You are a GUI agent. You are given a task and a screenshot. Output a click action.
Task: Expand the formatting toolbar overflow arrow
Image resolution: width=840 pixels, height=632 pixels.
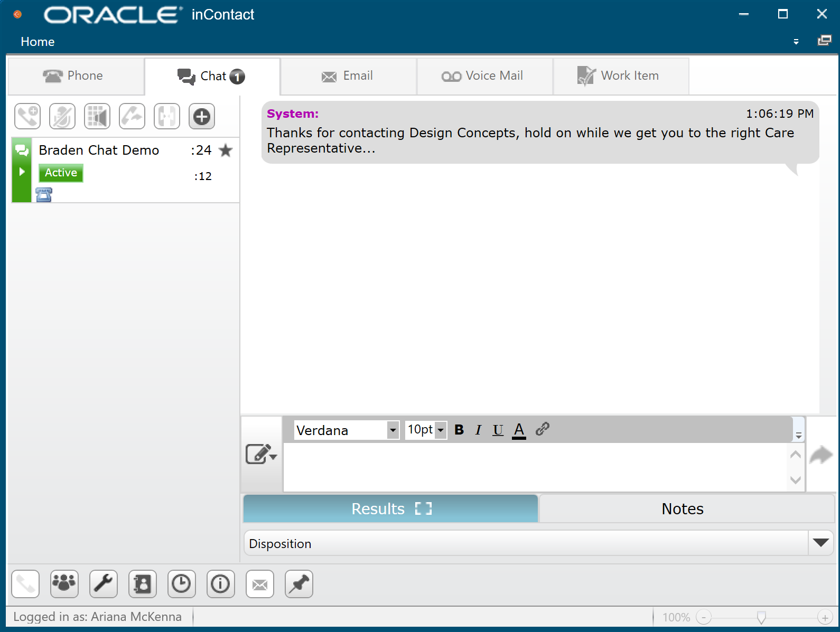799,435
